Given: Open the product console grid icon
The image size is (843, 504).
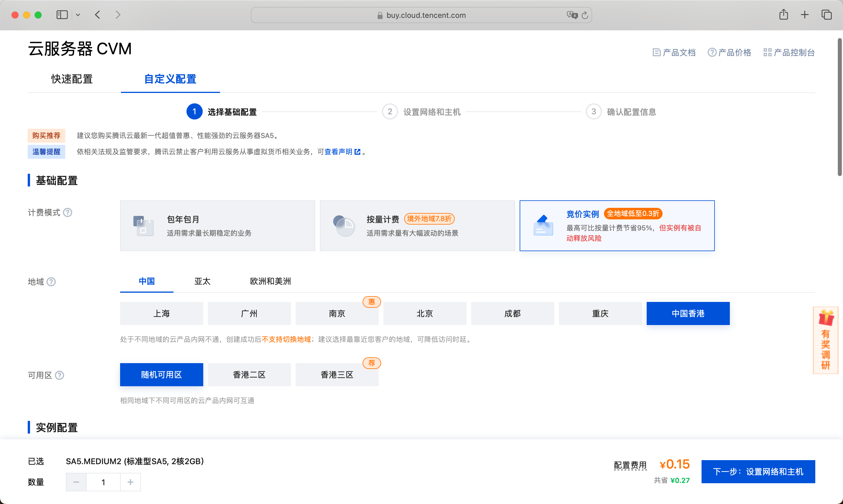Looking at the screenshot, I should (767, 53).
